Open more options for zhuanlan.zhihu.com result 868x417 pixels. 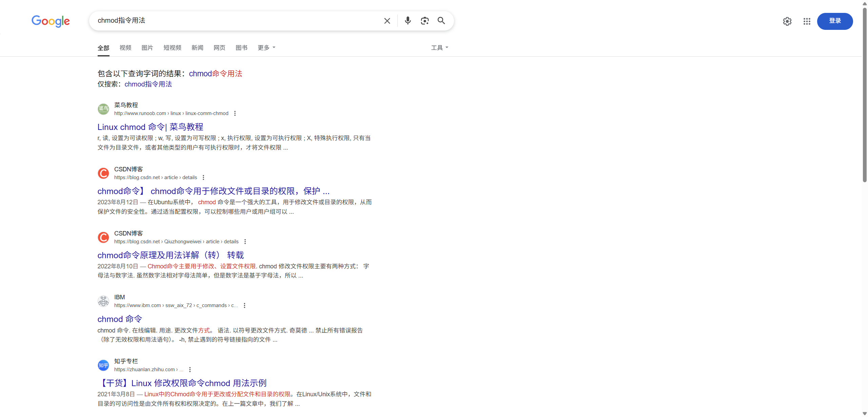190,369
